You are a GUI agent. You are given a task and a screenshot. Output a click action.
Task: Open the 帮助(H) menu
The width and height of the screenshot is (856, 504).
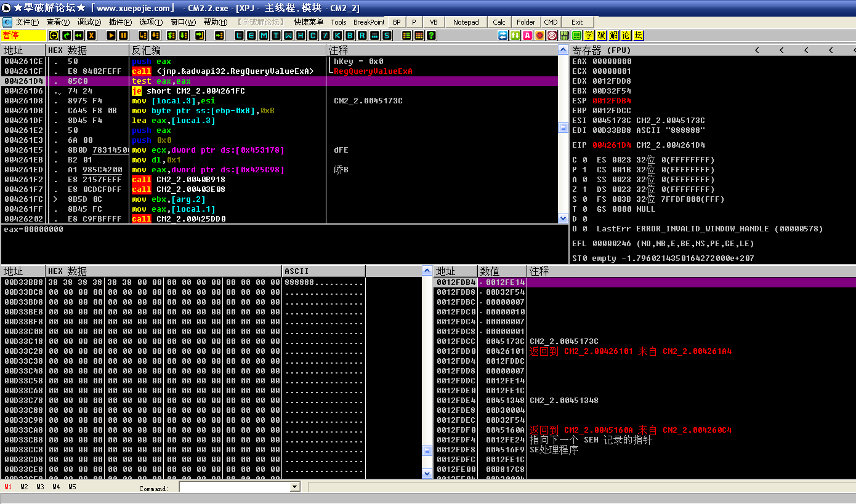(x=215, y=22)
